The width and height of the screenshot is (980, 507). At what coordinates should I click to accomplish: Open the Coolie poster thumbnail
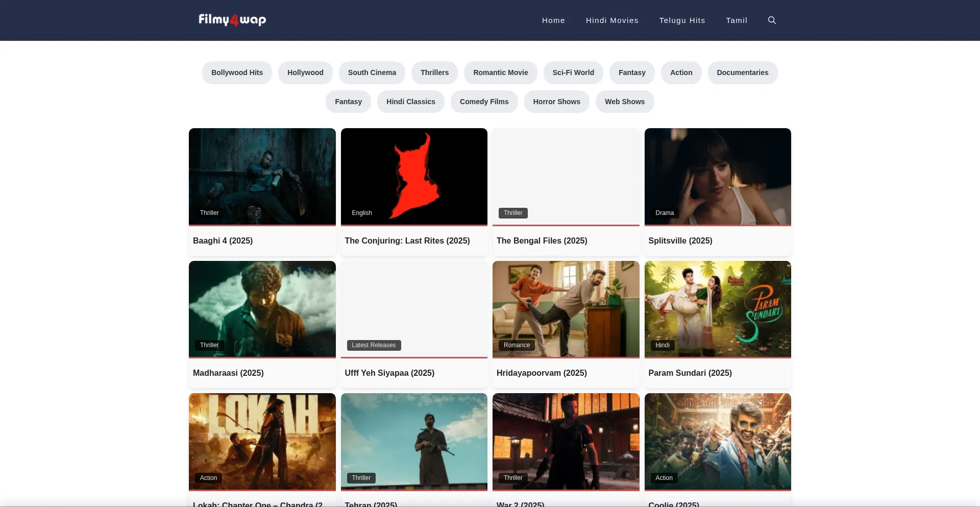pos(718,441)
